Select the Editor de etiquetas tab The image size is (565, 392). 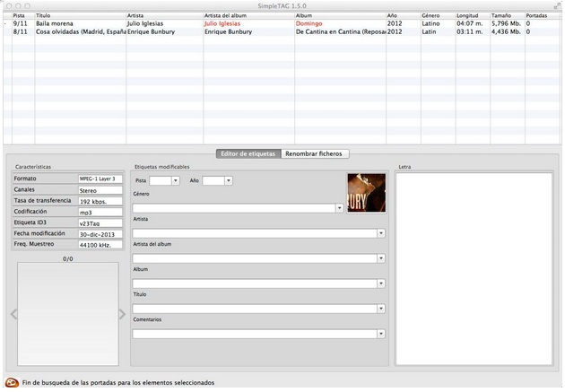(x=248, y=153)
